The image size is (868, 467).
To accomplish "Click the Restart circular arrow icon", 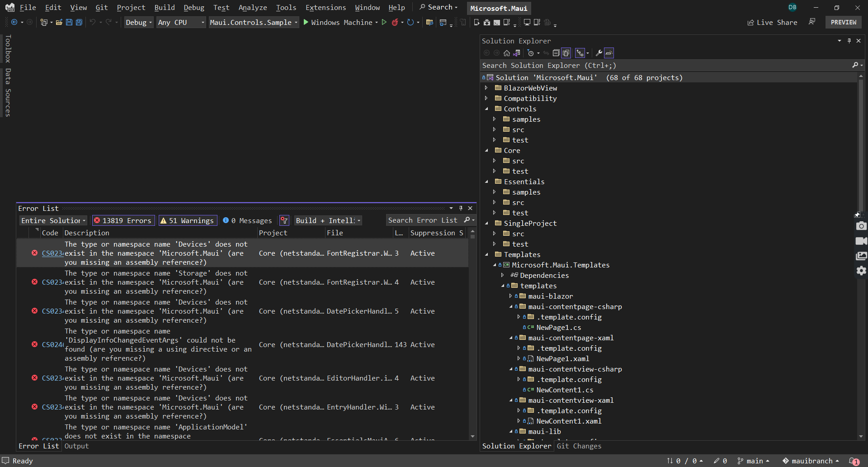I will [x=410, y=22].
